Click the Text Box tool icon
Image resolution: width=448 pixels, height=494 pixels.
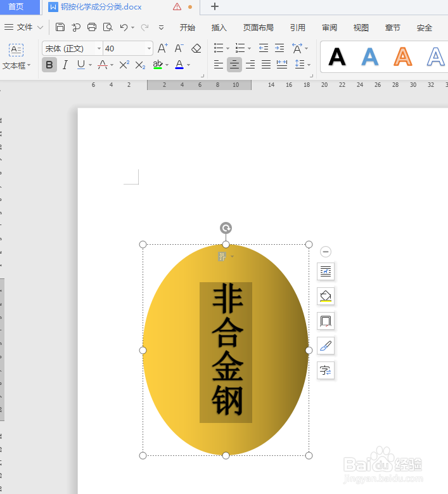click(16, 50)
